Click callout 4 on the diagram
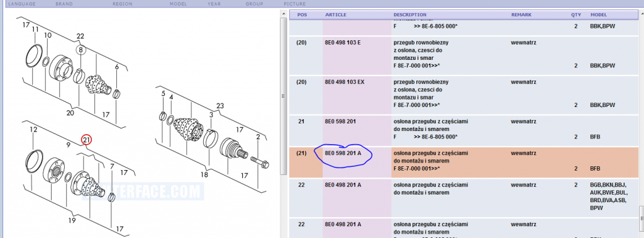The image size is (644, 238). [x=171, y=98]
